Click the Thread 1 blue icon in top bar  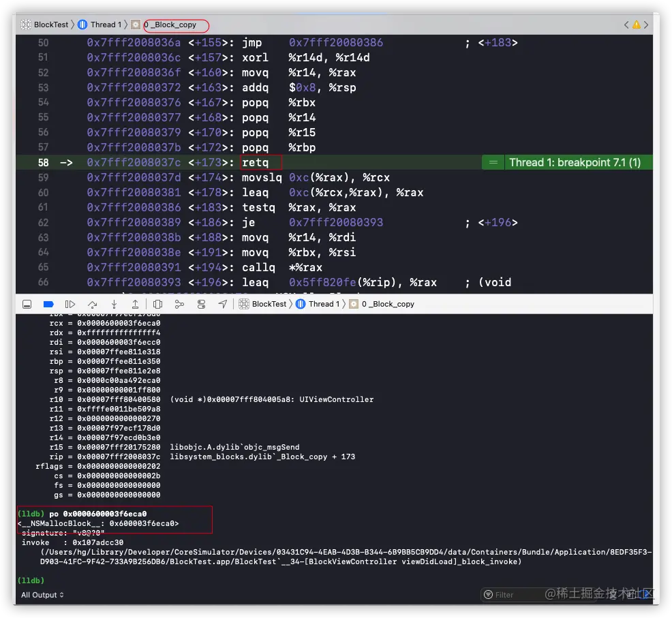pos(82,25)
